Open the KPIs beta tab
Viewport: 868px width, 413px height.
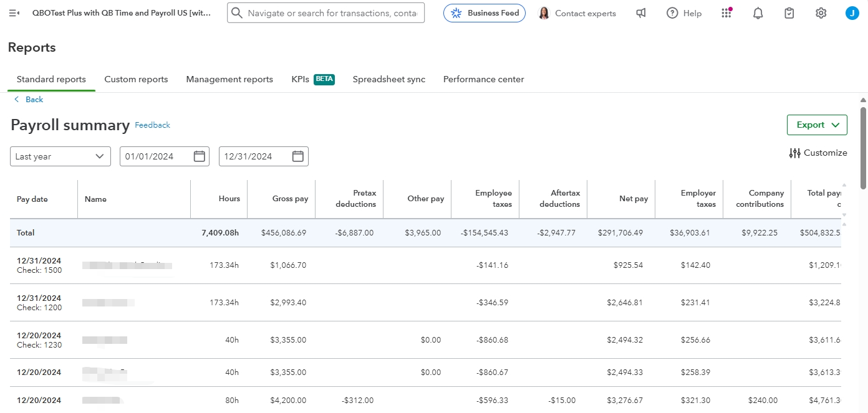(x=312, y=79)
